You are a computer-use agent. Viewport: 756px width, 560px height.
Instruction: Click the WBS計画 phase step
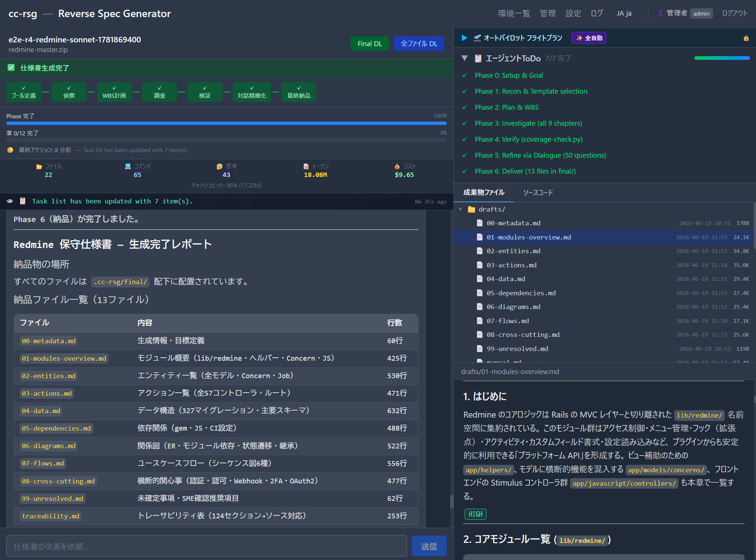(x=114, y=92)
